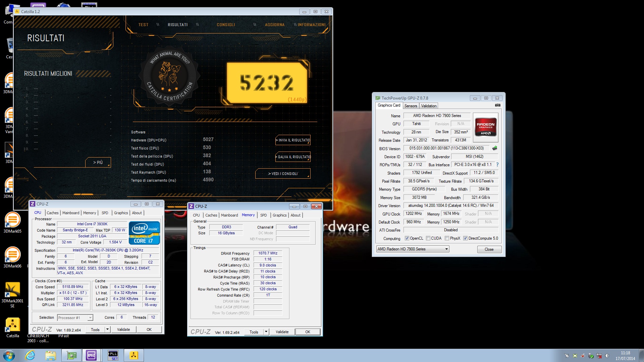The width and height of the screenshot is (644, 362).
Task: Open Mainboard tab in the CPU tab CPU-Z window
Action: 71,213
